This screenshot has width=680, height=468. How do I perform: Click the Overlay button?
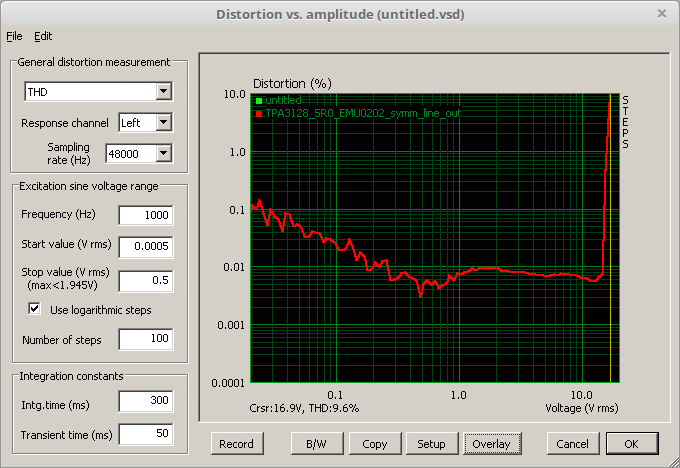pyautogui.click(x=491, y=443)
